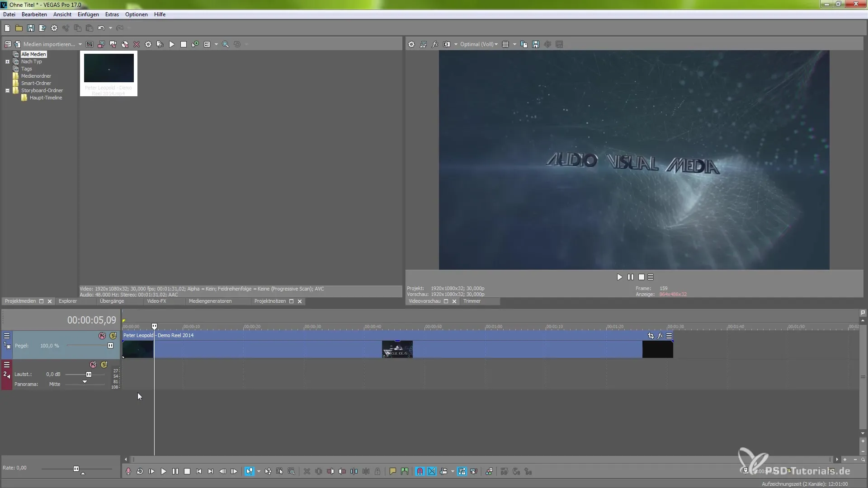This screenshot has width=868, height=488.
Task: Switch to the Explorer tab
Action: click(x=68, y=301)
